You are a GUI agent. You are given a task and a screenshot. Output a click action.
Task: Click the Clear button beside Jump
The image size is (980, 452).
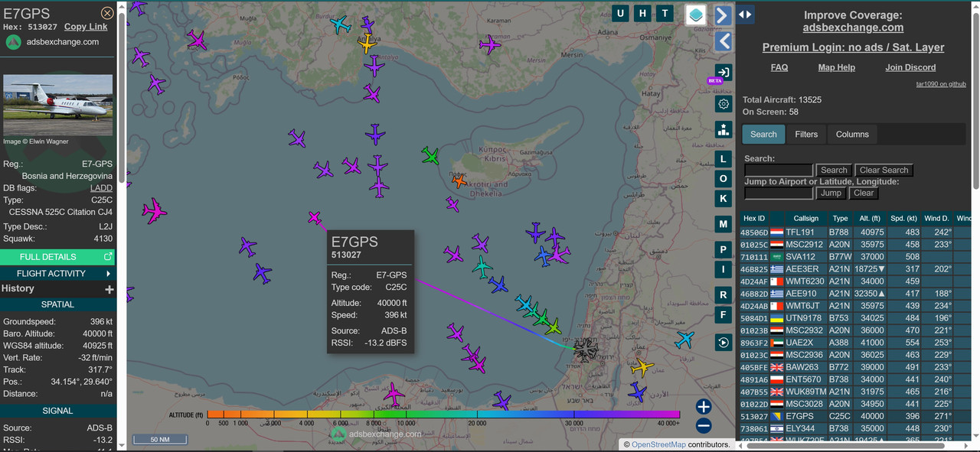(x=863, y=193)
